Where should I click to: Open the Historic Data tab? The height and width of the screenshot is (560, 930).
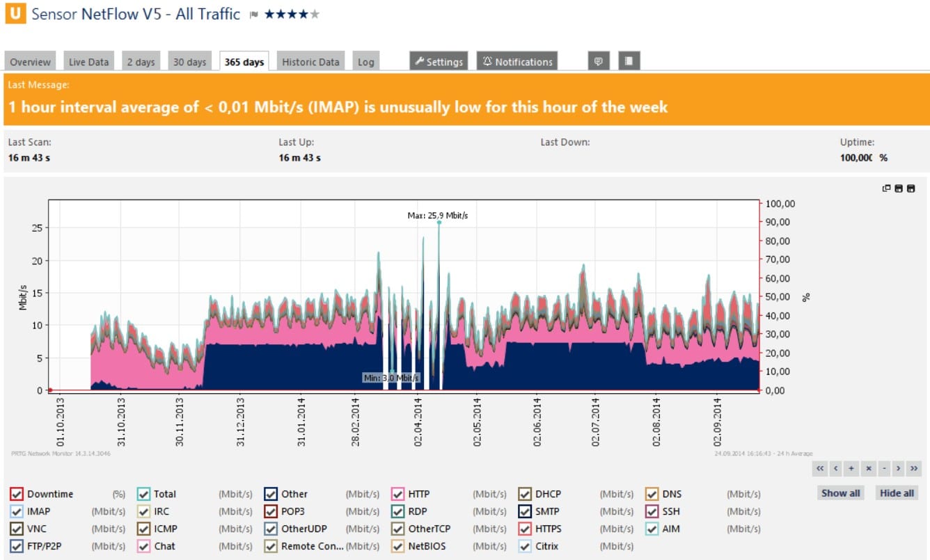click(310, 61)
